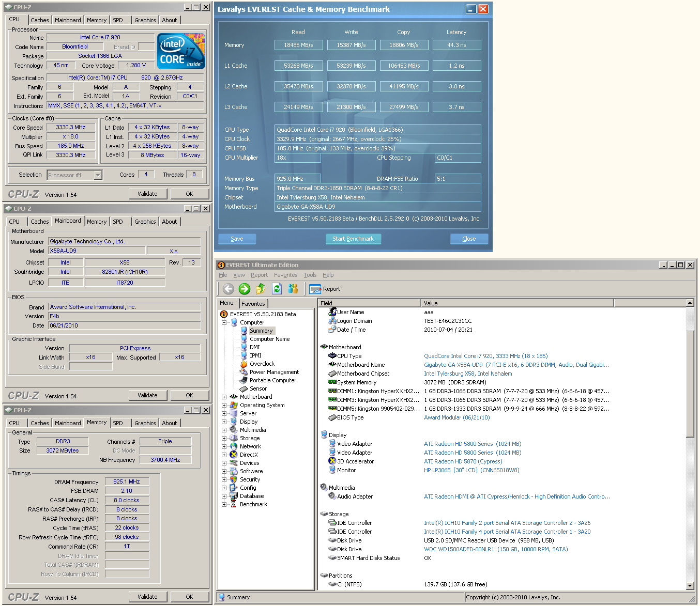This screenshot has width=700, height=606.
Task: Switch to Caches tab in top CPU-Z window
Action: click(x=40, y=20)
